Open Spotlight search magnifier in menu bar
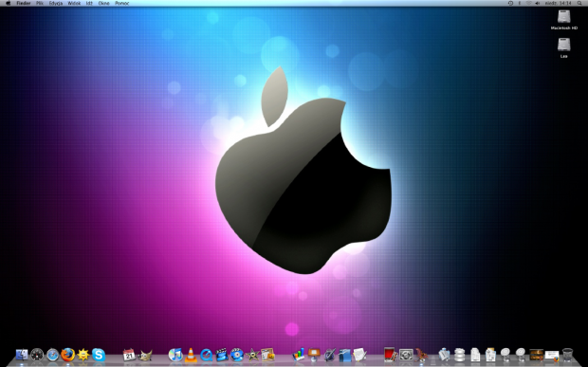Screen dimensions: 588x367 click(579, 3)
